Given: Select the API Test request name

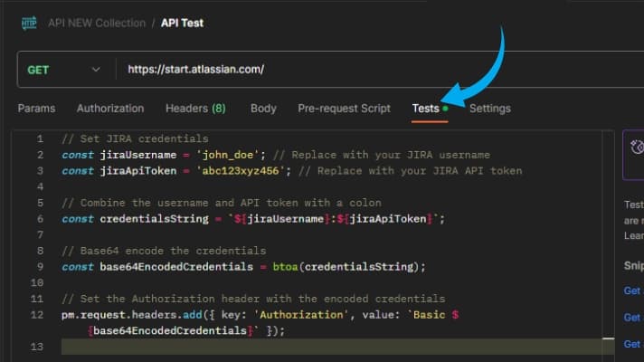Looking at the screenshot, I should (x=182, y=23).
